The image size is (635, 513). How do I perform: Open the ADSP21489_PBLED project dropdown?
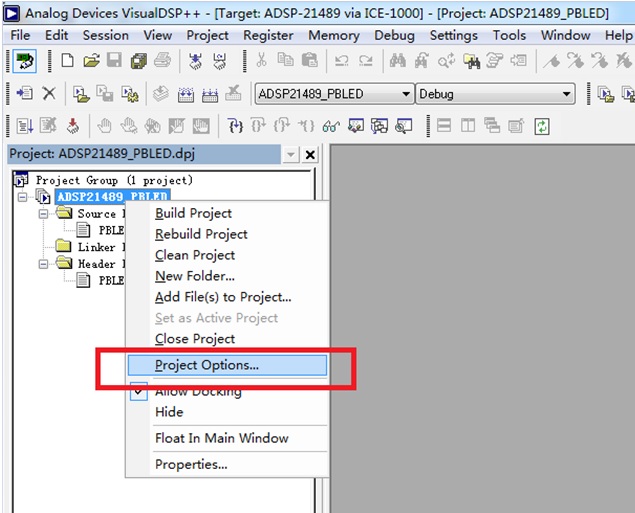pos(406,94)
